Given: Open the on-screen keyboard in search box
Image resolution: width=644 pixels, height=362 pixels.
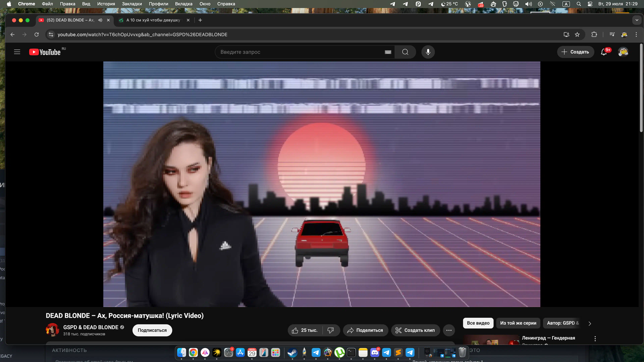Looking at the screenshot, I should coord(388,52).
